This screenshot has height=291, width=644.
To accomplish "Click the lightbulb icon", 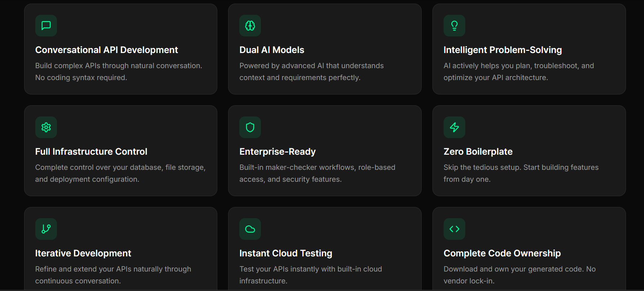I will [454, 26].
